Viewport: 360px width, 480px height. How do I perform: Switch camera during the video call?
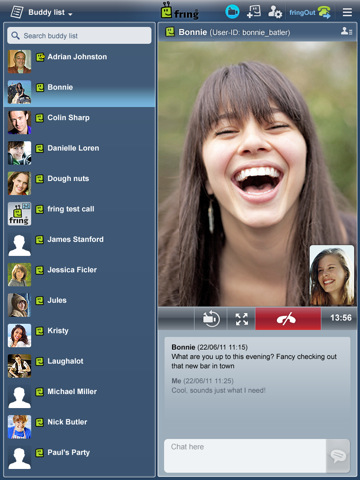click(x=211, y=319)
